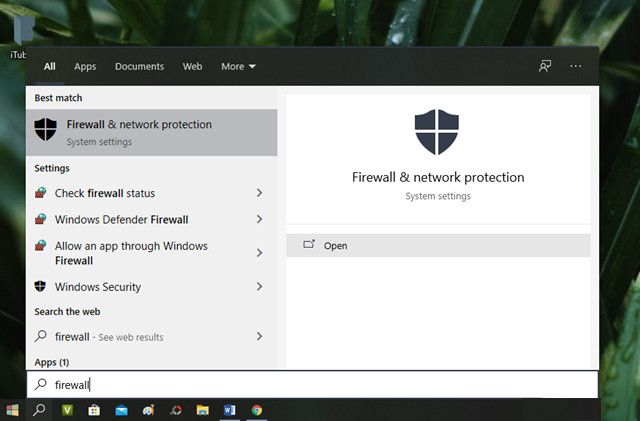The width and height of the screenshot is (640, 421).
Task: Select Allow an app through Windows Firewall
Action: (130, 253)
